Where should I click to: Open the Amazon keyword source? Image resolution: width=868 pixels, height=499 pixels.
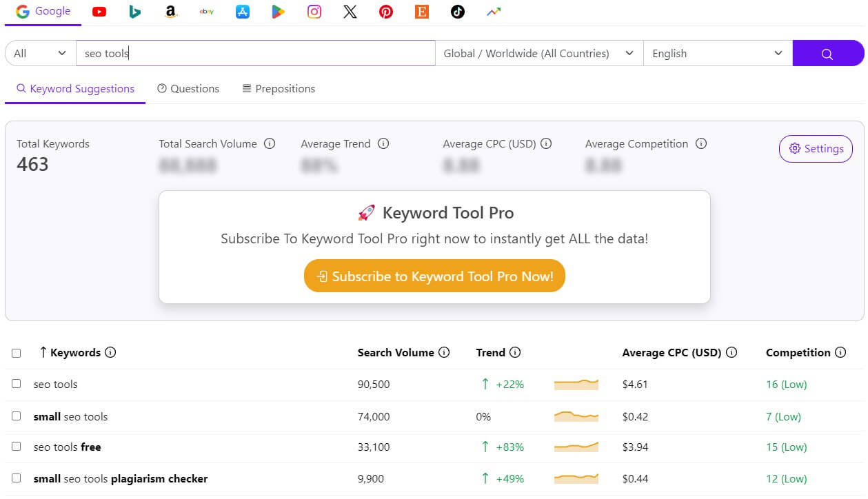170,12
